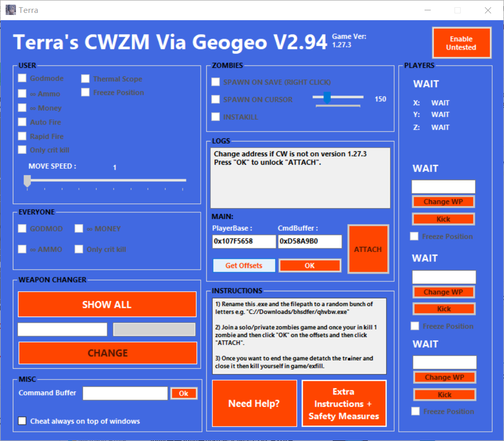
Task: Toggle the Godmode checkbox
Action: (22, 78)
